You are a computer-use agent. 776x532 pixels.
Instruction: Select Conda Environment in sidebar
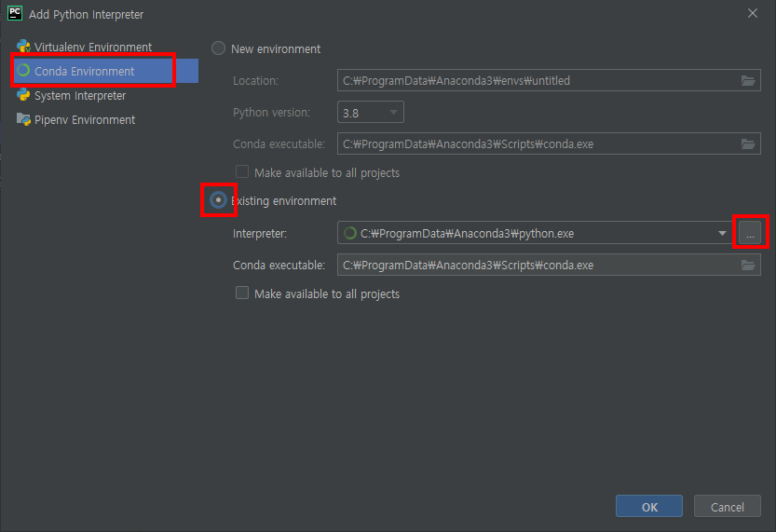(104, 71)
